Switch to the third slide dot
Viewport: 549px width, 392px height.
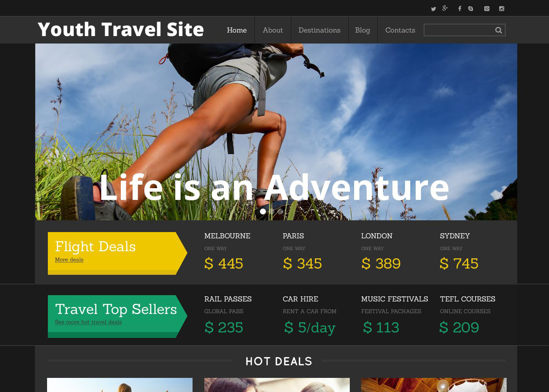(x=280, y=211)
